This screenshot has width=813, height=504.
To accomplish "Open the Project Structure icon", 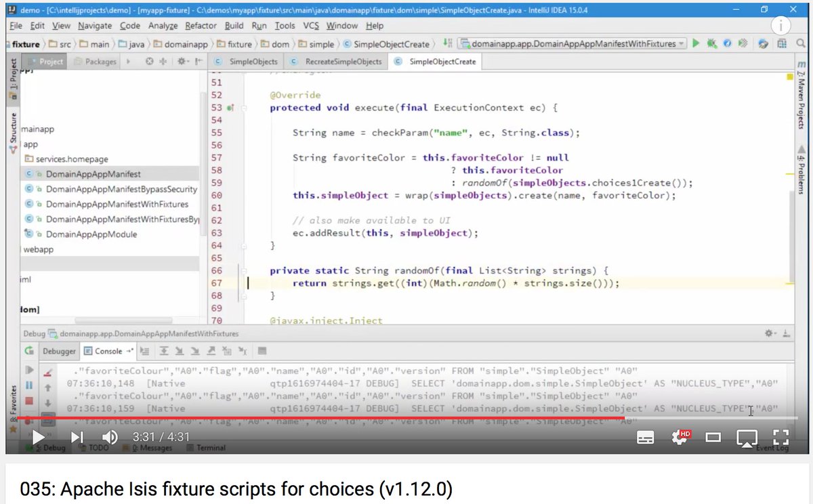I will [x=783, y=43].
